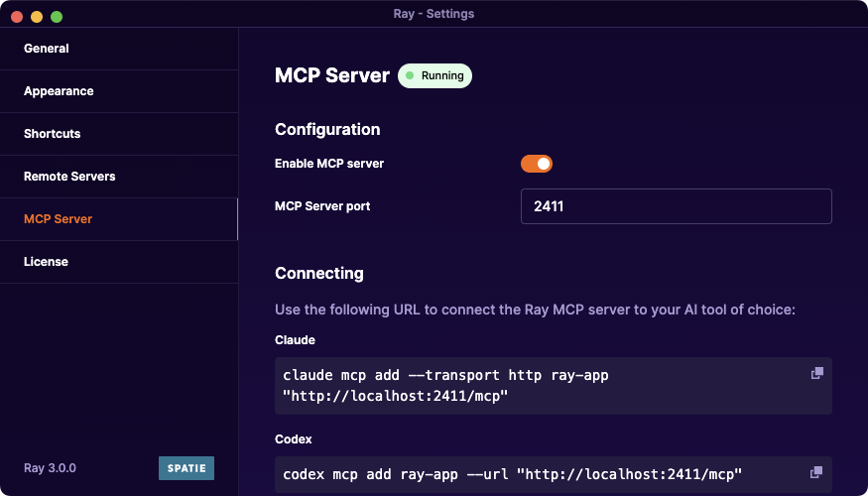Viewport: 868px width, 496px height.
Task: Click the Codex subsection label
Action: [294, 439]
